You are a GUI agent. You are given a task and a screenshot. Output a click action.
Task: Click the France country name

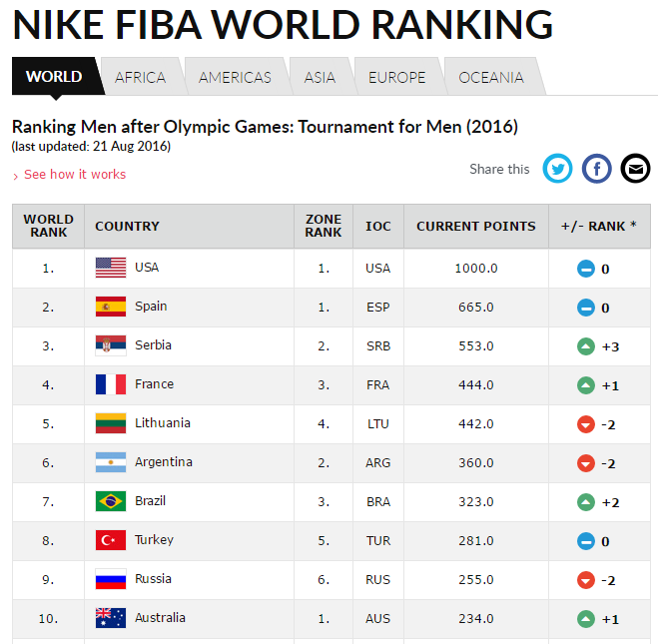154,384
